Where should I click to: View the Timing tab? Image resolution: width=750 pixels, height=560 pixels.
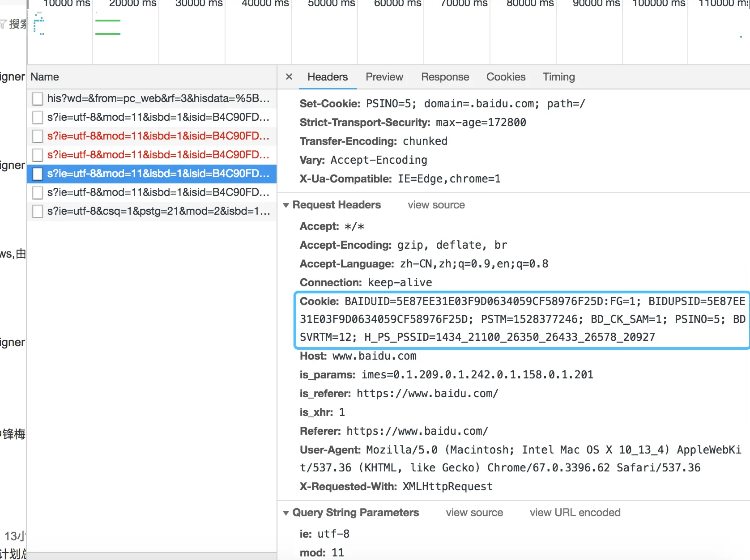click(x=559, y=77)
